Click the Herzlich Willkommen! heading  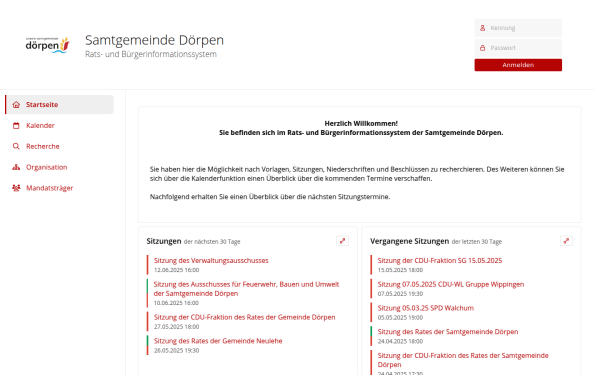361,124
